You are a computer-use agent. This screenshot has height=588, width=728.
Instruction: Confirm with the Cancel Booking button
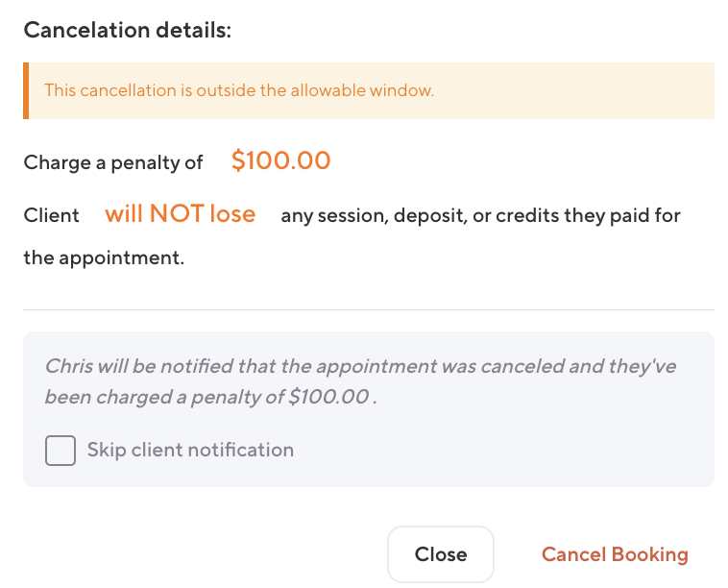615,554
